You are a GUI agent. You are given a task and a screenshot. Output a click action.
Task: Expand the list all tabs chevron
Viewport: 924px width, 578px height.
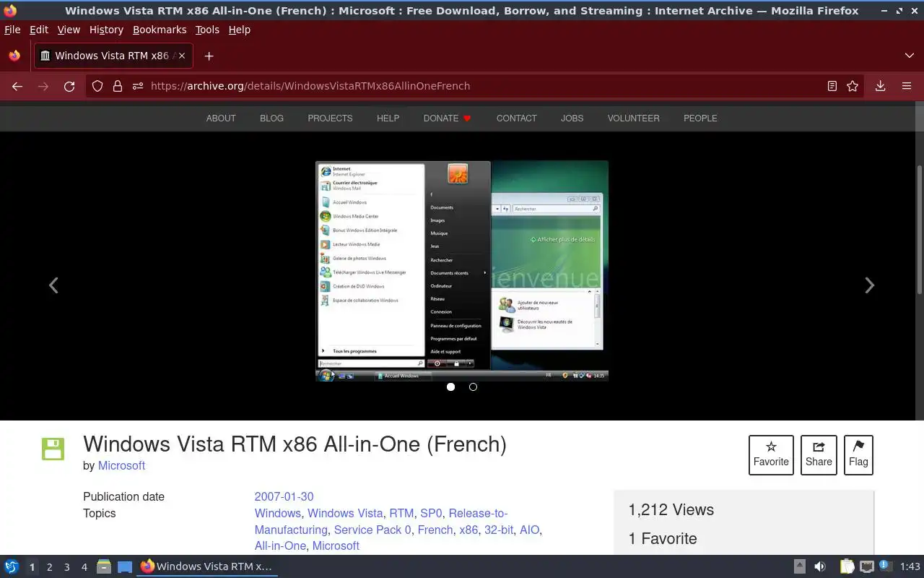[910, 56]
